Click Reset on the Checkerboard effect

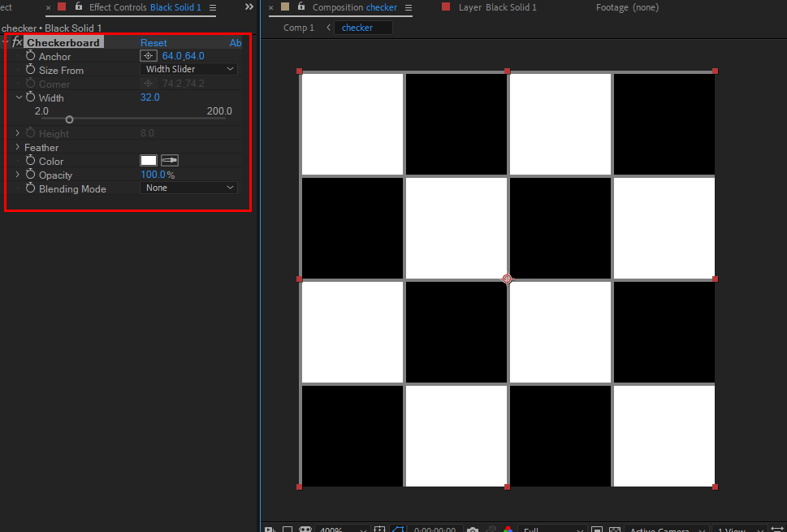(154, 42)
